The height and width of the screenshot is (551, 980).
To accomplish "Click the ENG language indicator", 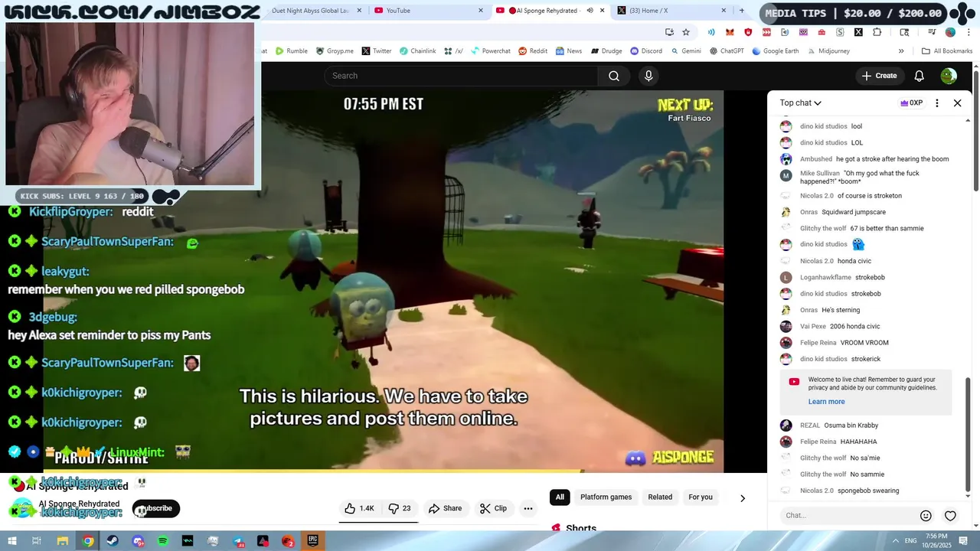I will 911,541.
